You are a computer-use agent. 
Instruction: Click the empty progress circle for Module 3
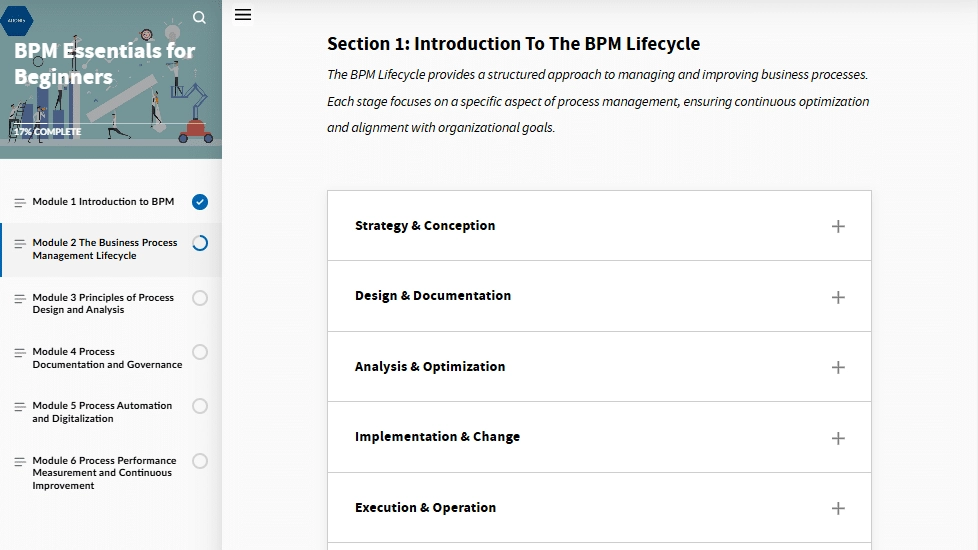200,298
